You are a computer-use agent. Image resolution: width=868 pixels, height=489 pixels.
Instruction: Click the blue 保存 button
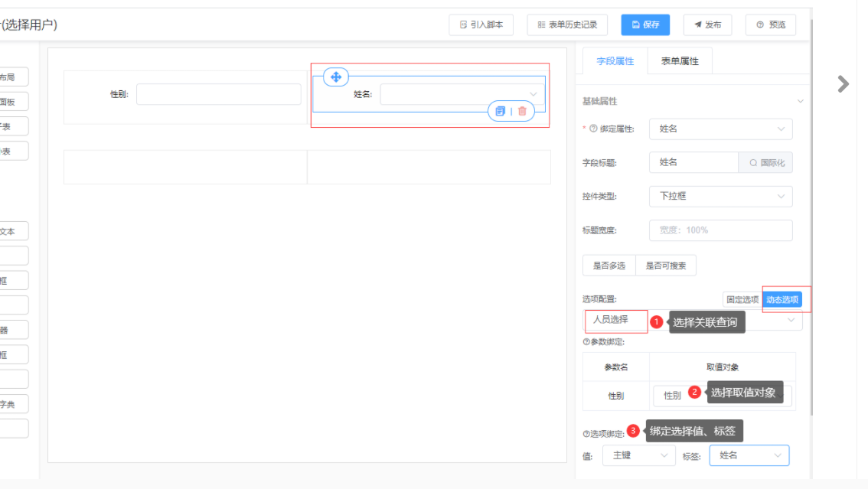click(644, 24)
